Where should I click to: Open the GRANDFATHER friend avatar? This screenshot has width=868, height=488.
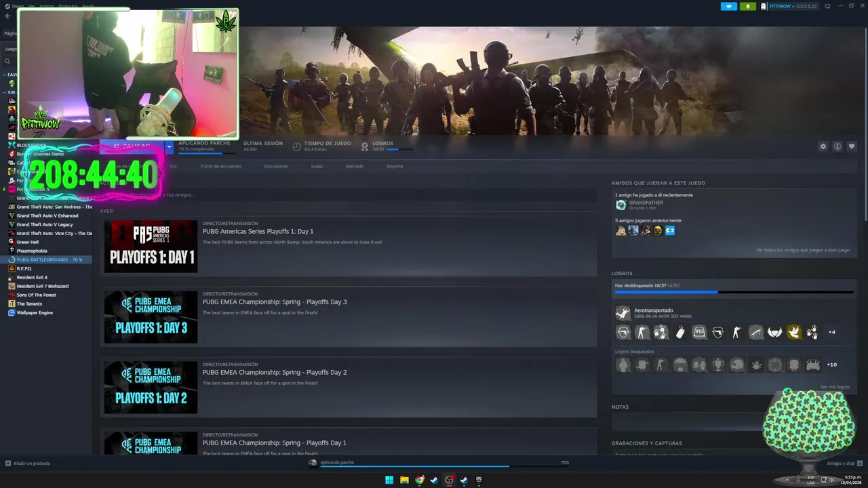coord(620,205)
